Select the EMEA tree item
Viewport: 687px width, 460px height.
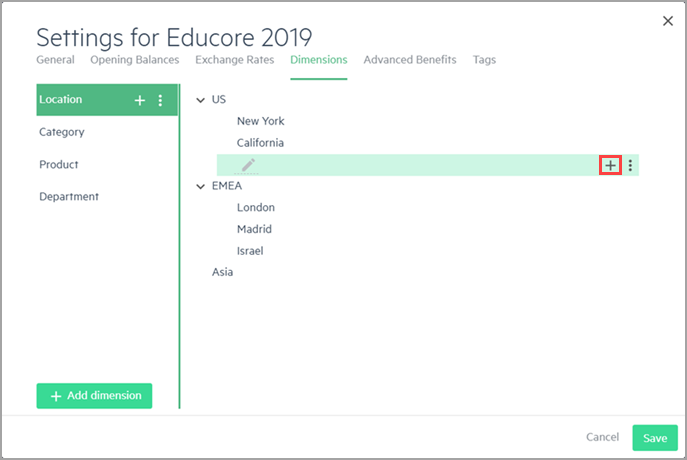[x=227, y=186]
